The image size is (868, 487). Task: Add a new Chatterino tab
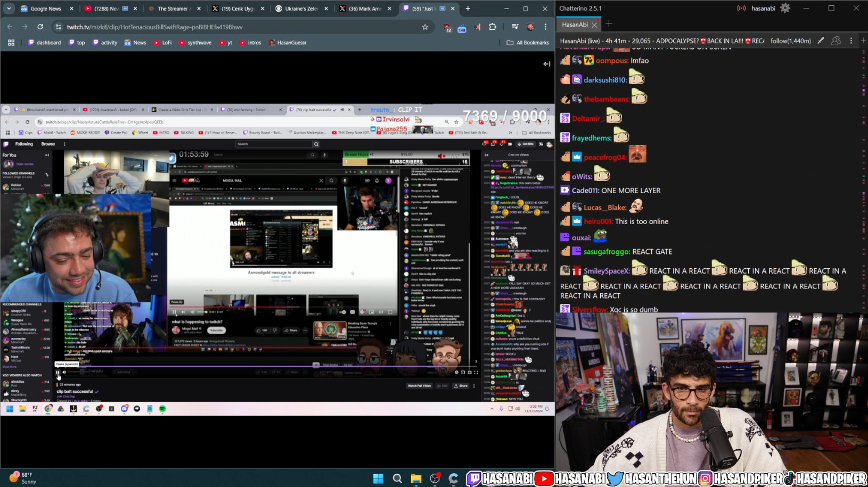[609, 24]
